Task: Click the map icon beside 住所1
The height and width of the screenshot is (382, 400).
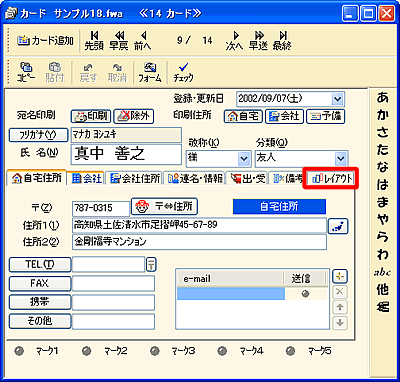Action: (338, 226)
